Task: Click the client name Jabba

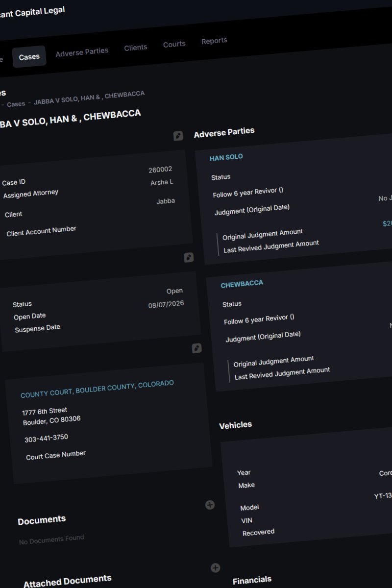Action: [x=166, y=201]
